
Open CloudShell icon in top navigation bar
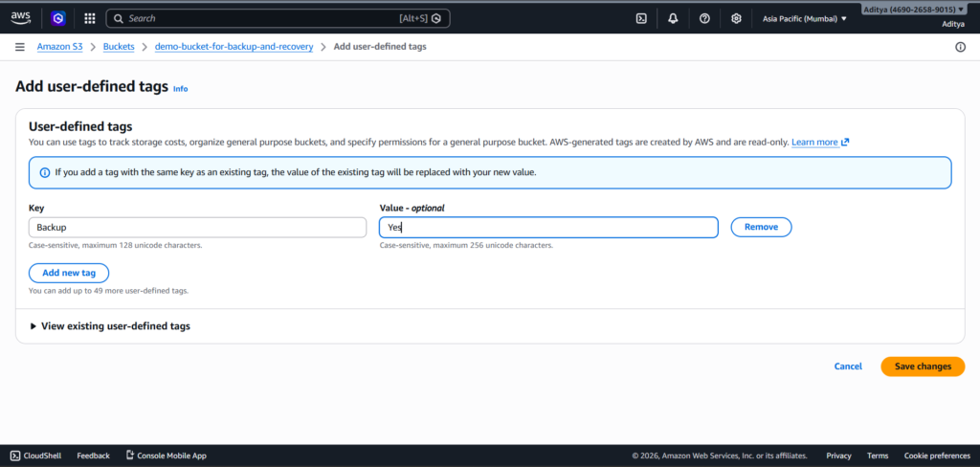point(641,18)
